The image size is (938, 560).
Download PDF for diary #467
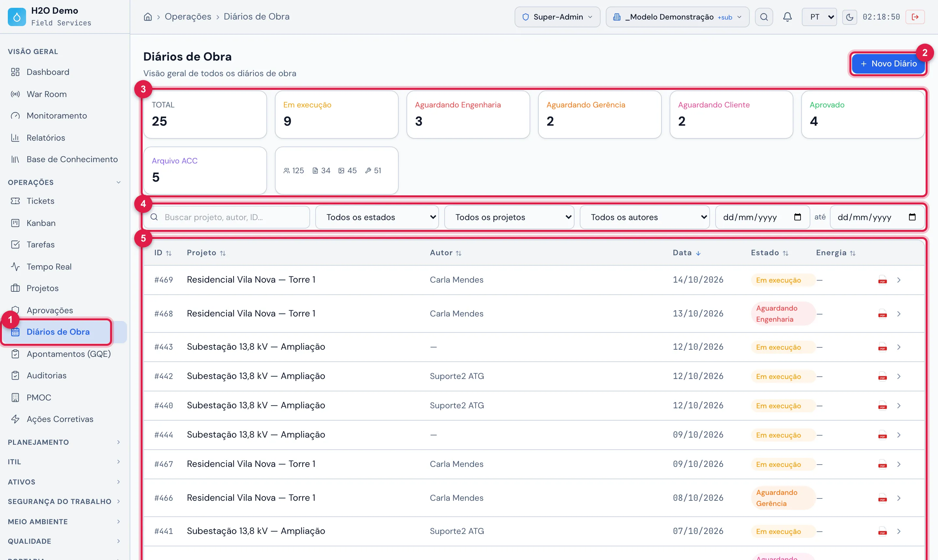882,464
